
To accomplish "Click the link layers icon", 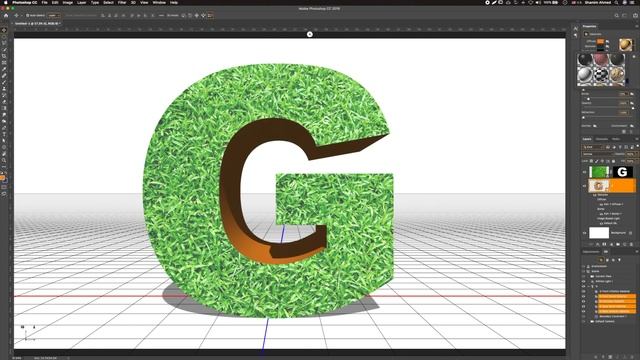I will (591, 244).
